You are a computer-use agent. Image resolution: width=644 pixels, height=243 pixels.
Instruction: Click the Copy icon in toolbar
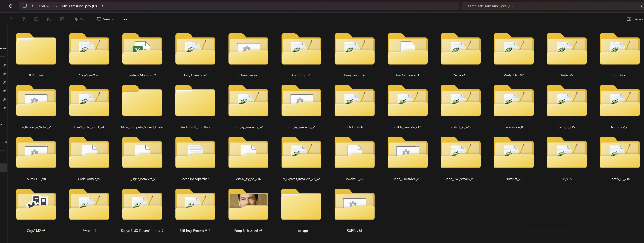click(10, 19)
